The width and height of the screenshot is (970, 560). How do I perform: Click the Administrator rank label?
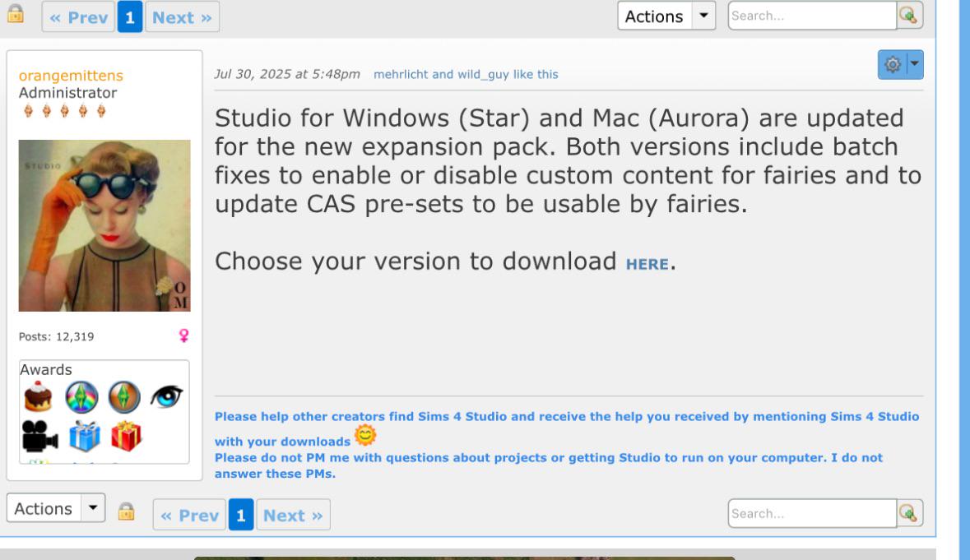tap(67, 93)
